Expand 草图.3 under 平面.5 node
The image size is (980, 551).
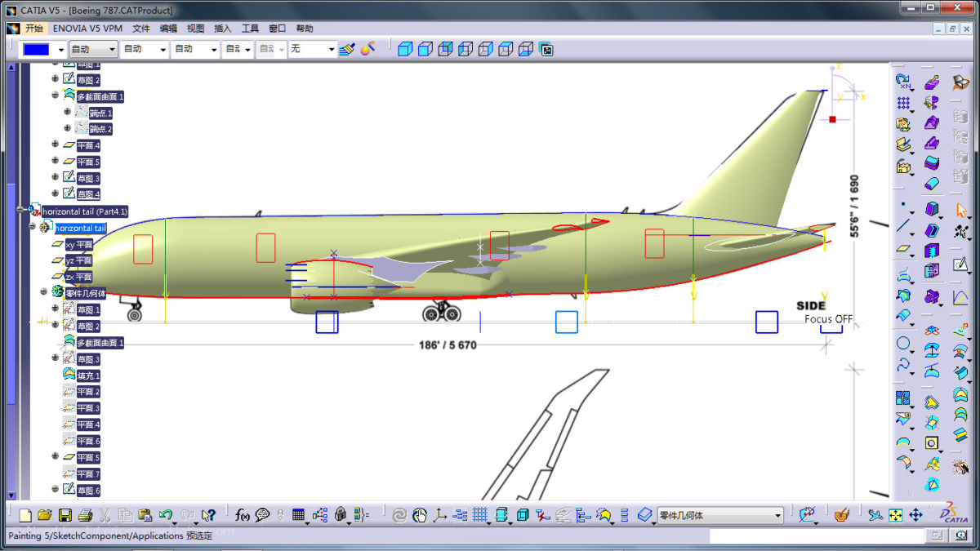56,177
